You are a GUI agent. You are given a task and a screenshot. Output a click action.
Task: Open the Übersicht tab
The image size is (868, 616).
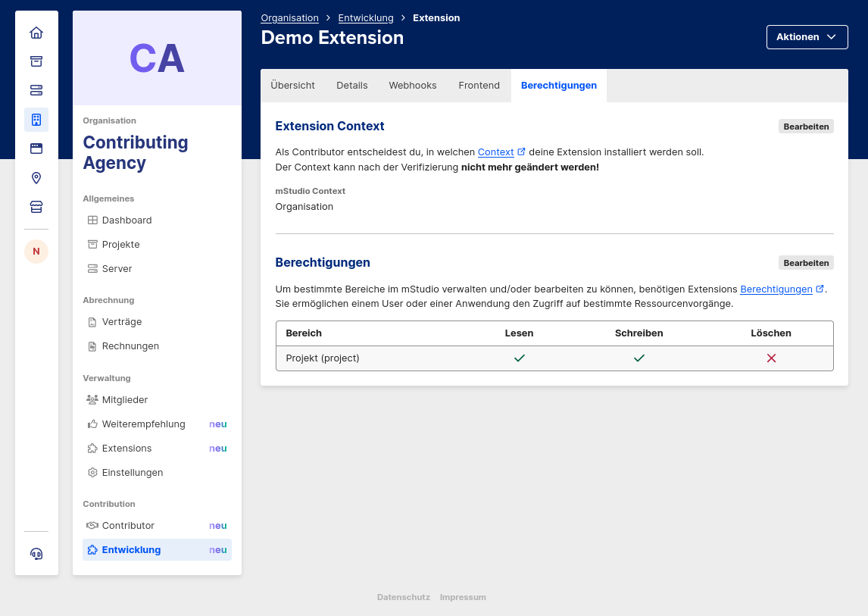292,86
